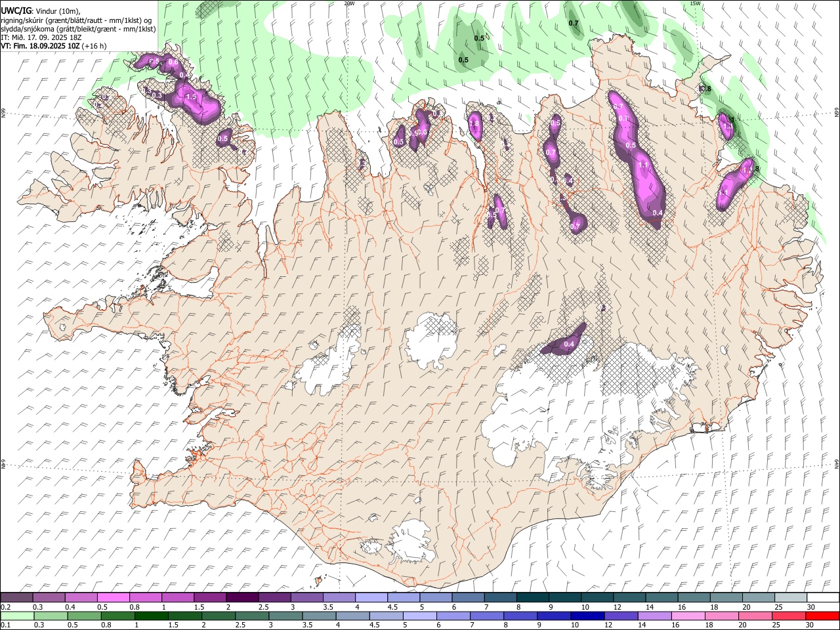Screen dimensions: 840x630
Task: Click the '1.5' value on Westfjords snow band
Action: tap(191, 96)
